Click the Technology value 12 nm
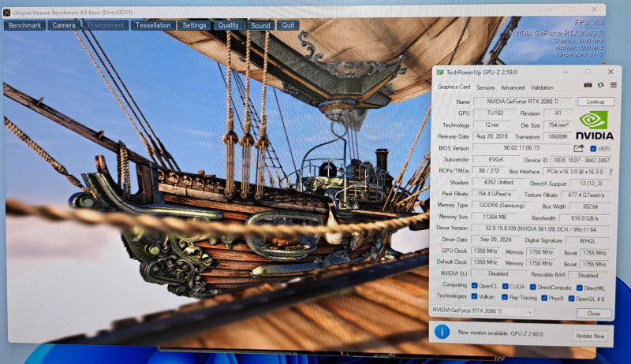Image resolution: width=631 pixels, height=364 pixels. (491, 124)
